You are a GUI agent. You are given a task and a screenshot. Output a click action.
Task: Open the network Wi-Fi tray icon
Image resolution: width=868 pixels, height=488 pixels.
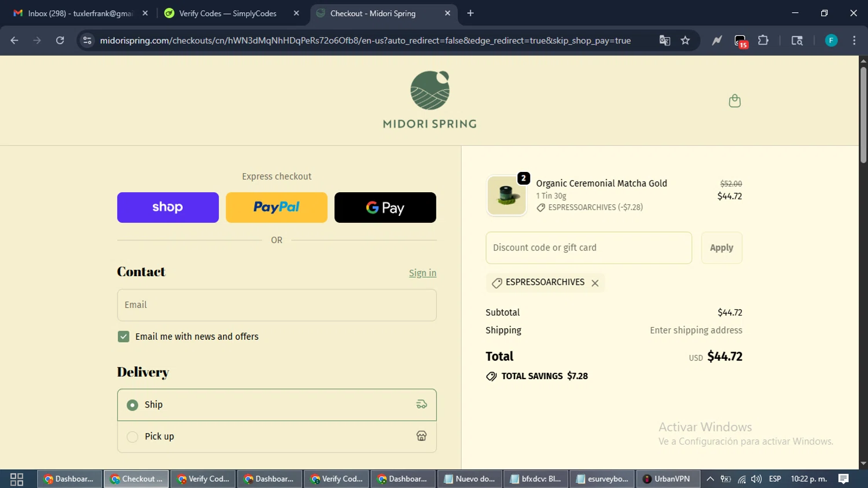pos(741,479)
